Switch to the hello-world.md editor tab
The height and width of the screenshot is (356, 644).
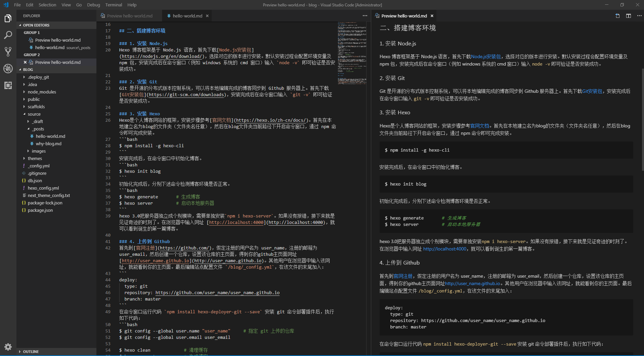point(187,16)
